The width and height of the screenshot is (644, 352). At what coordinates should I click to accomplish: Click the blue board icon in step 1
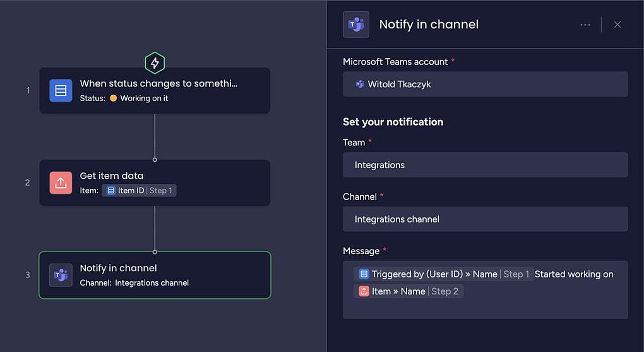[61, 90]
